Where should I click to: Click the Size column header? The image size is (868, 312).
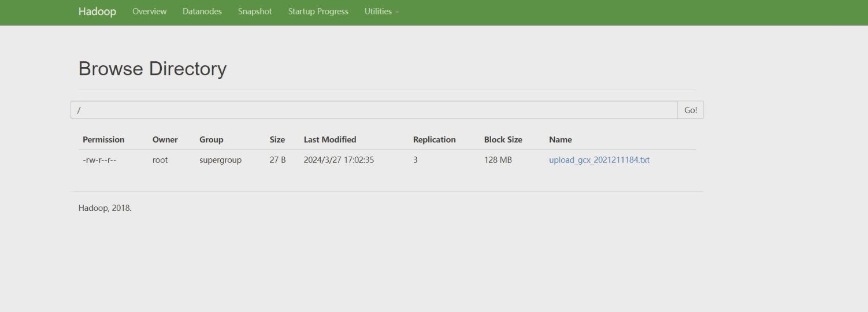point(277,140)
